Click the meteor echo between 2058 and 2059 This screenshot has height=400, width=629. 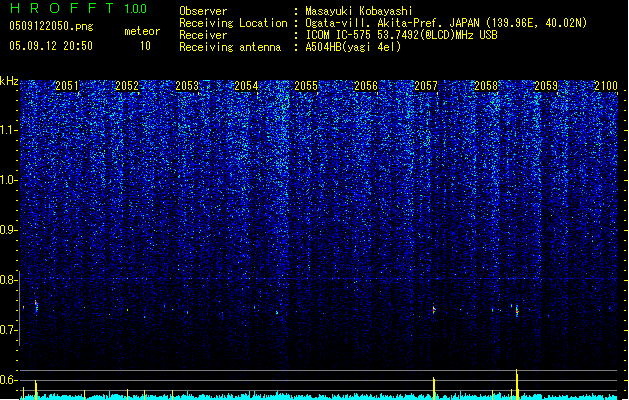tap(517, 311)
